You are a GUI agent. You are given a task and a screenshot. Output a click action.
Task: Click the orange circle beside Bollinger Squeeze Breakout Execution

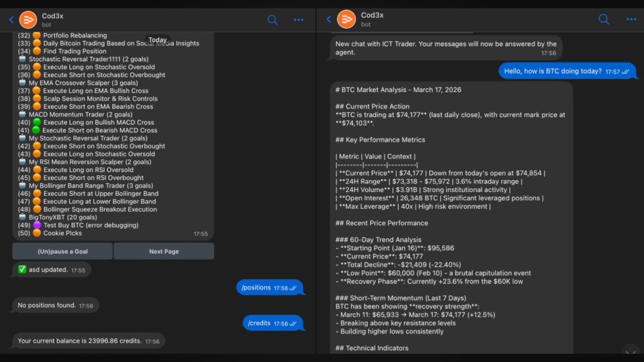pos(37,210)
